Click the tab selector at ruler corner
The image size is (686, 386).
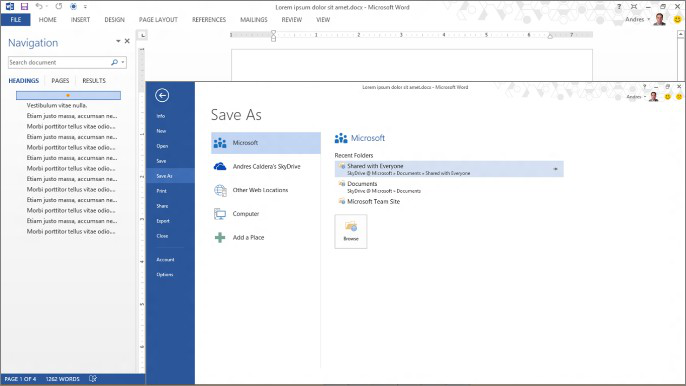(142, 35)
